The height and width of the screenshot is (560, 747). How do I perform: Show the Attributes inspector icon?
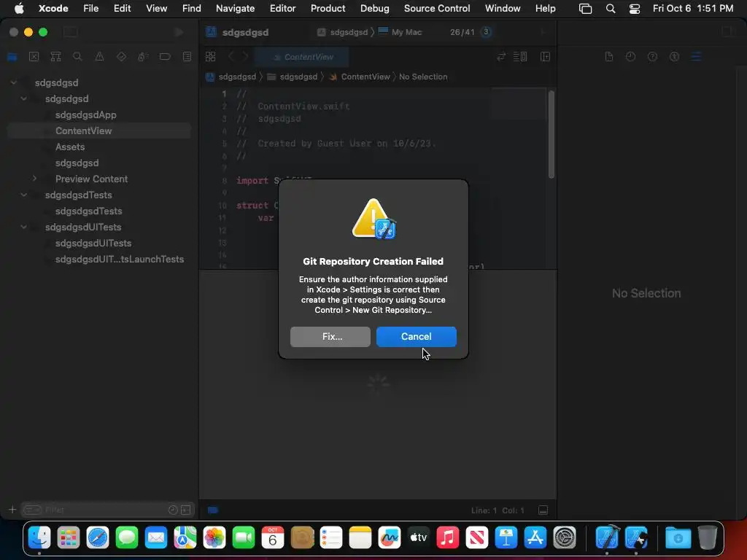(x=696, y=57)
